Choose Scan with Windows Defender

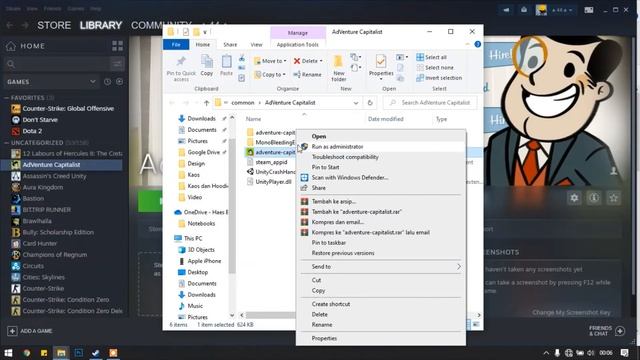tap(380, 178)
